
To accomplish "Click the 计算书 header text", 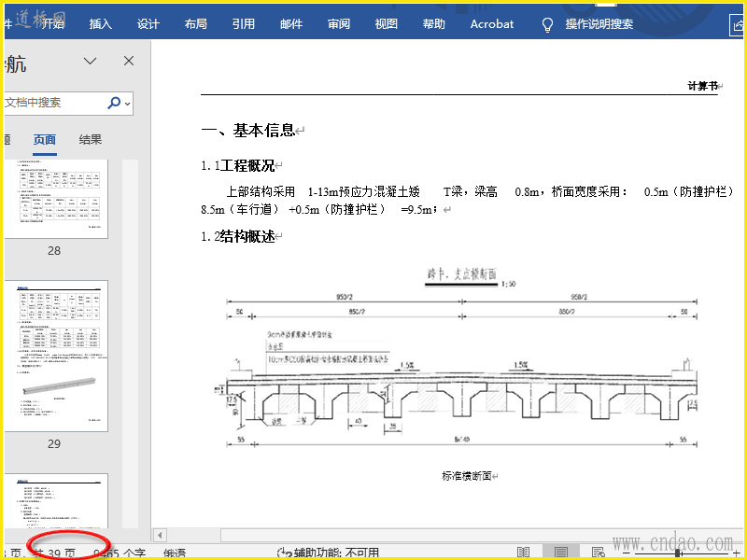I will point(703,86).
